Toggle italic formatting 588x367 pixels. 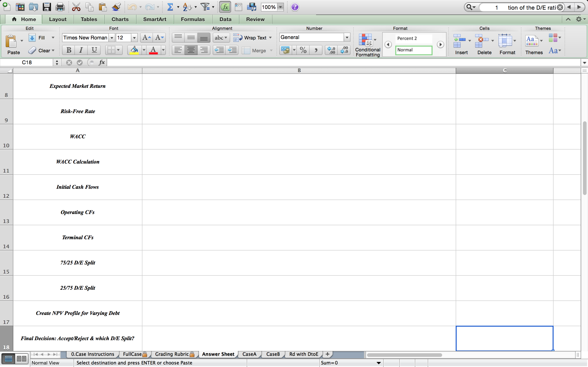coord(81,50)
